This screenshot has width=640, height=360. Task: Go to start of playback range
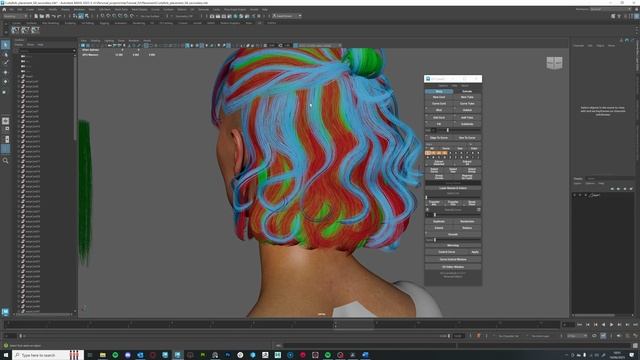click(x=580, y=324)
